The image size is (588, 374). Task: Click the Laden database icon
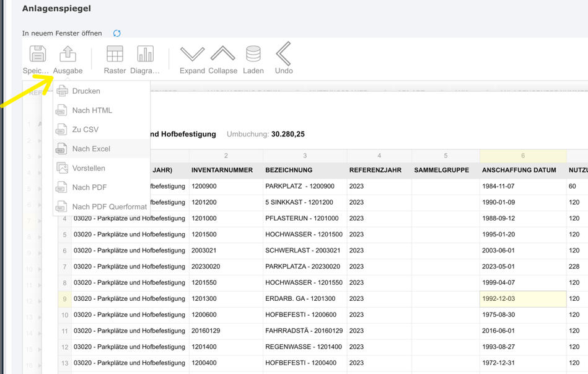[x=253, y=55]
